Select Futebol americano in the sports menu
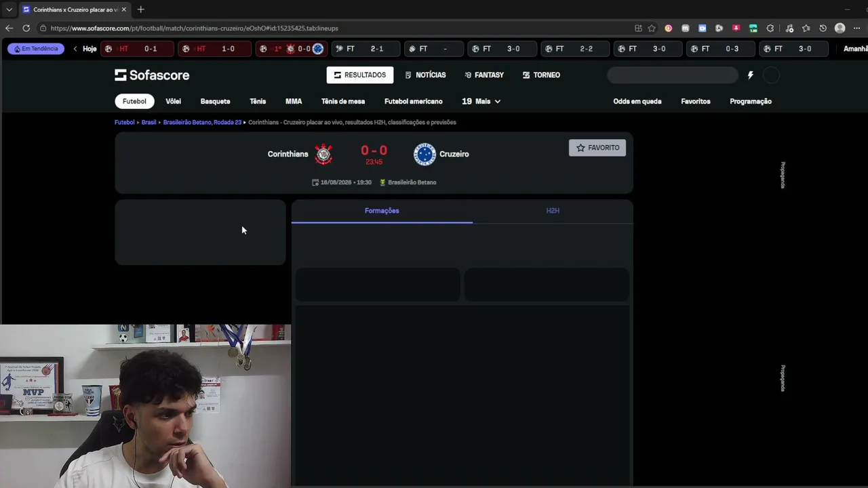868x488 pixels. click(x=414, y=102)
